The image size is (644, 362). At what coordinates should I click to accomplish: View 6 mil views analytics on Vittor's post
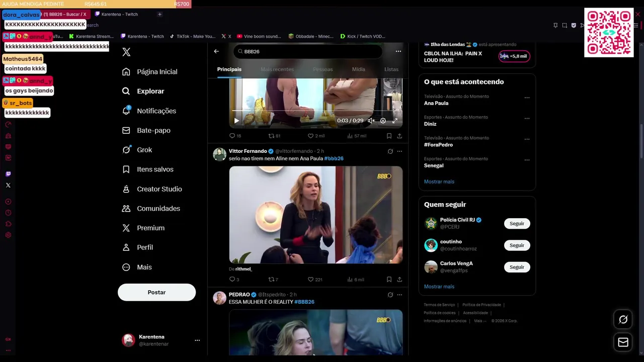pos(355,280)
